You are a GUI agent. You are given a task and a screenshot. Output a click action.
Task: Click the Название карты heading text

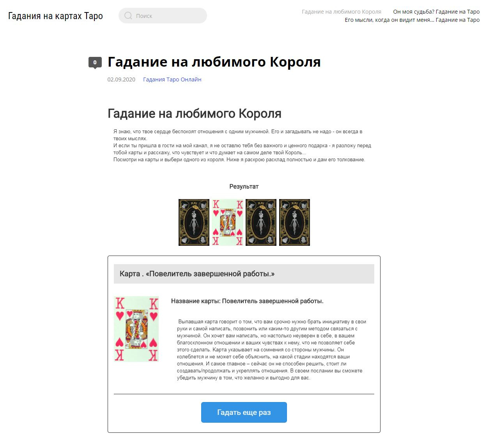(x=247, y=301)
